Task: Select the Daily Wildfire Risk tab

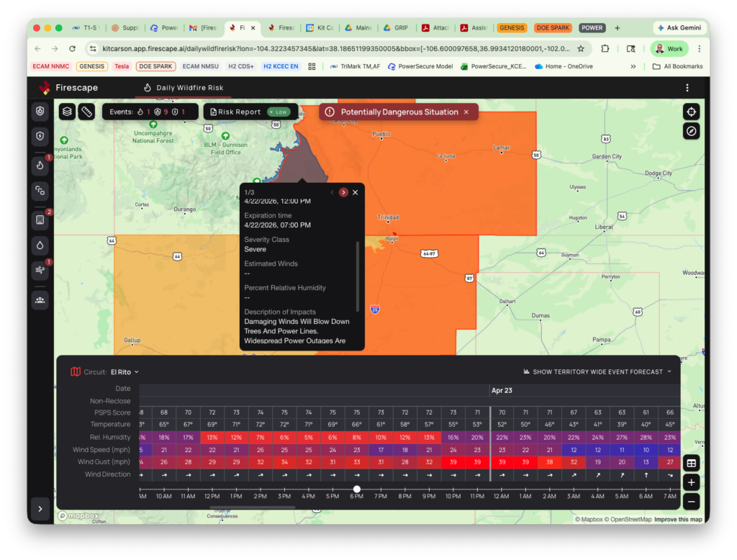Action: 184,88
